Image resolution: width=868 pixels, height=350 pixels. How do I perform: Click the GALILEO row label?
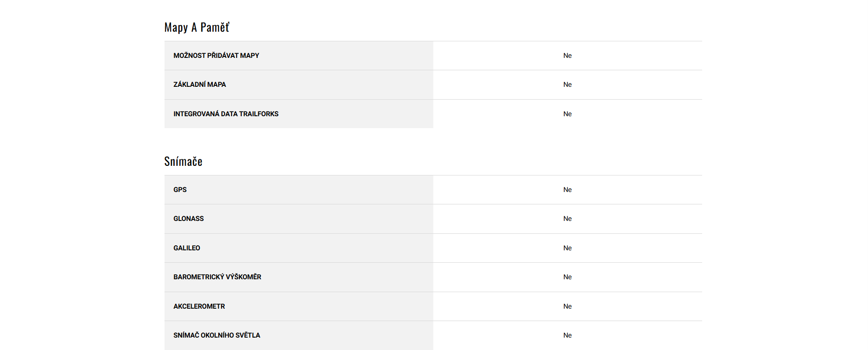tap(187, 248)
